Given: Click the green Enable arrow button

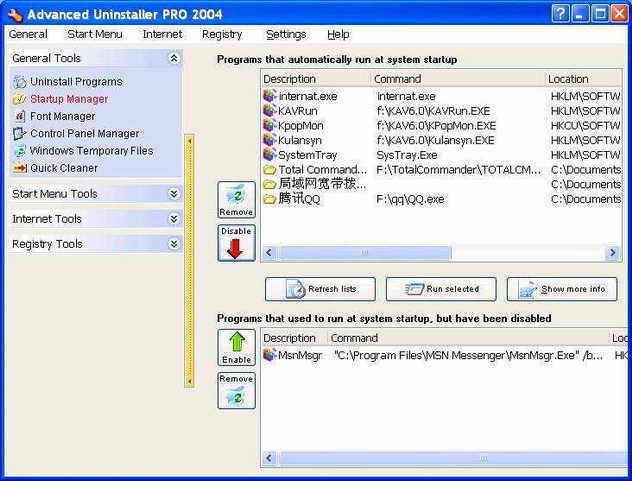Looking at the screenshot, I should click(x=236, y=347).
